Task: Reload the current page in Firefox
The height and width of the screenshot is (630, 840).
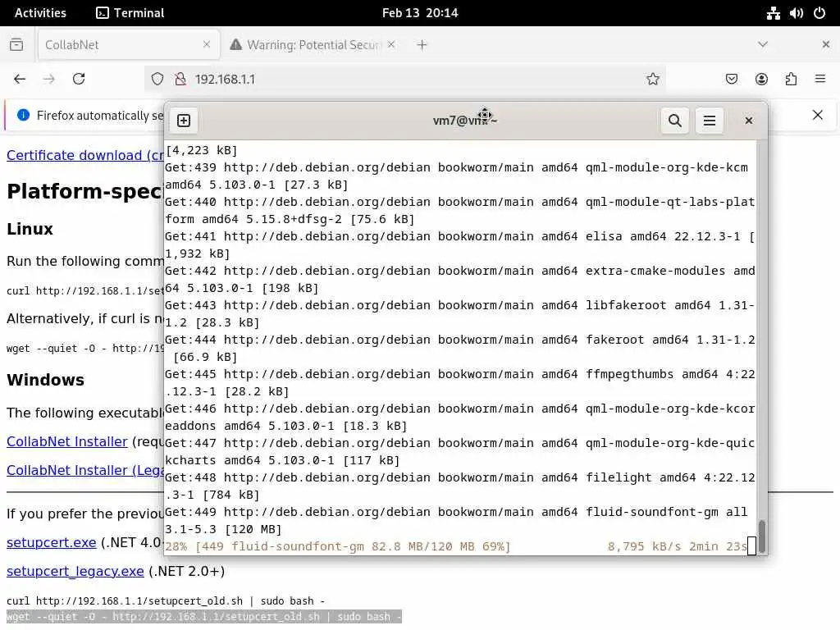Action: click(79, 80)
